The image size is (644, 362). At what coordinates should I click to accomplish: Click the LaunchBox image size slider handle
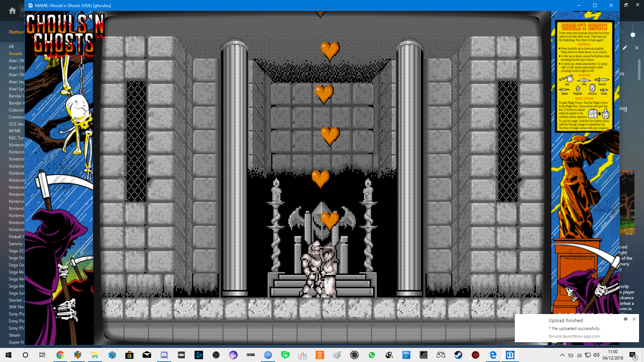pos(633,35)
